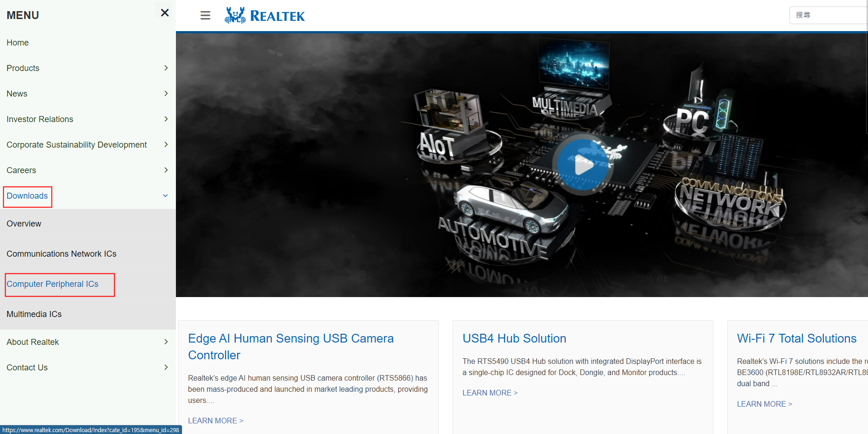The width and height of the screenshot is (868, 434).
Task: Open the USB4 Hub Solution article title
Action: pos(514,338)
